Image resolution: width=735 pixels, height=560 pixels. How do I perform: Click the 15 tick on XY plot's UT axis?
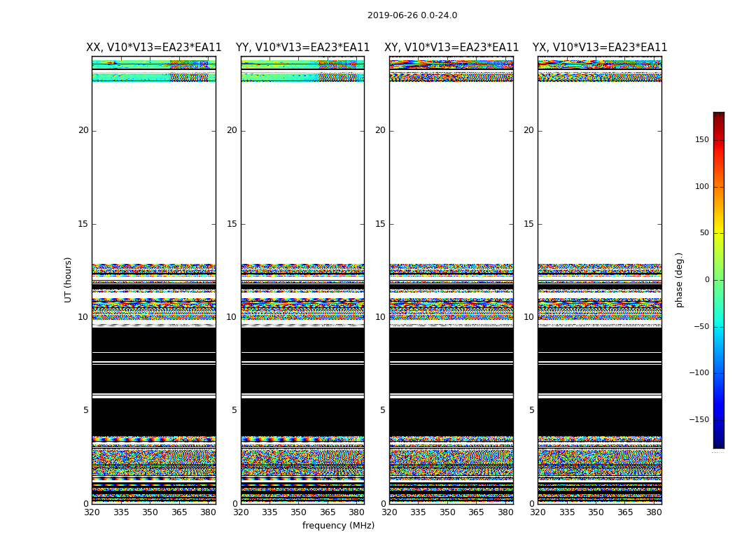(x=381, y=224)
